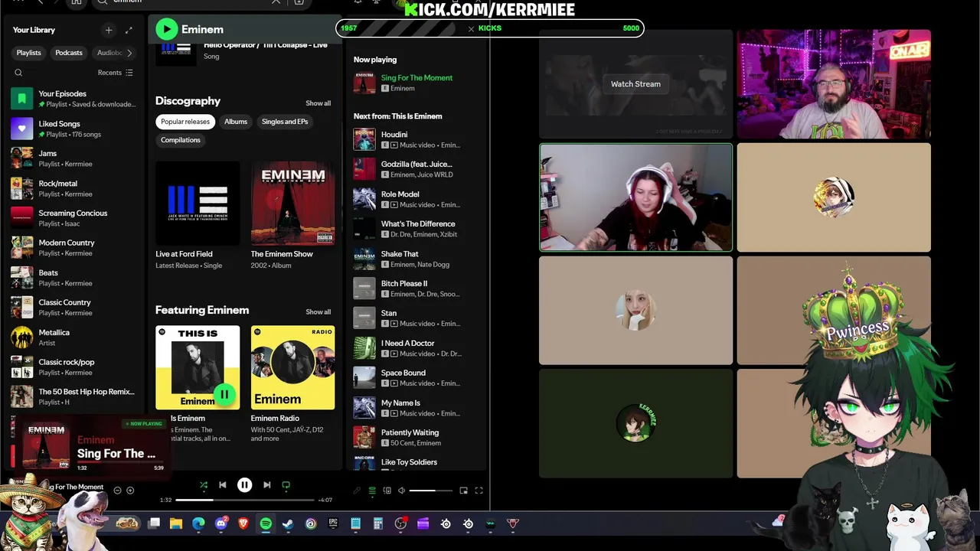Screen dimensions: 980x551
Task: Open The Eminem Show album cover
Action: [x=292, y=203]
